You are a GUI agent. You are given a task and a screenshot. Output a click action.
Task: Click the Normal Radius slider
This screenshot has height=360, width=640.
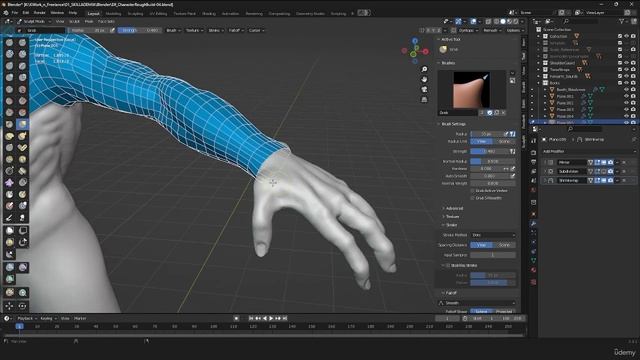pos(493,161)
